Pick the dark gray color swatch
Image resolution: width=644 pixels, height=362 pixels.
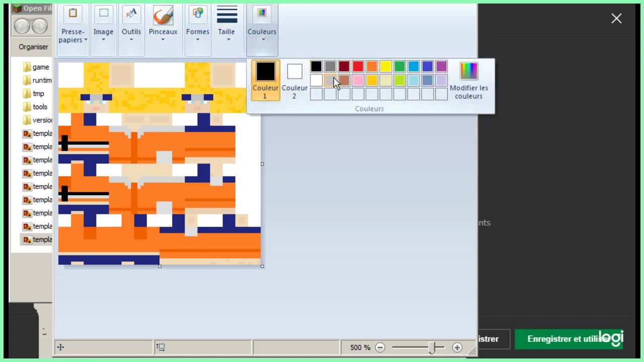pyautogui.click(x=330, y=66)
